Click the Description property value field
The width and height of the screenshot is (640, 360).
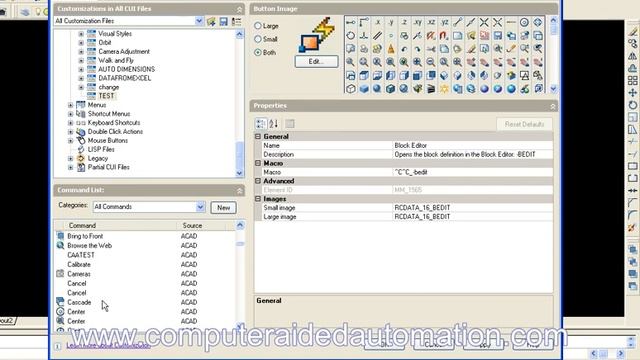472,154
